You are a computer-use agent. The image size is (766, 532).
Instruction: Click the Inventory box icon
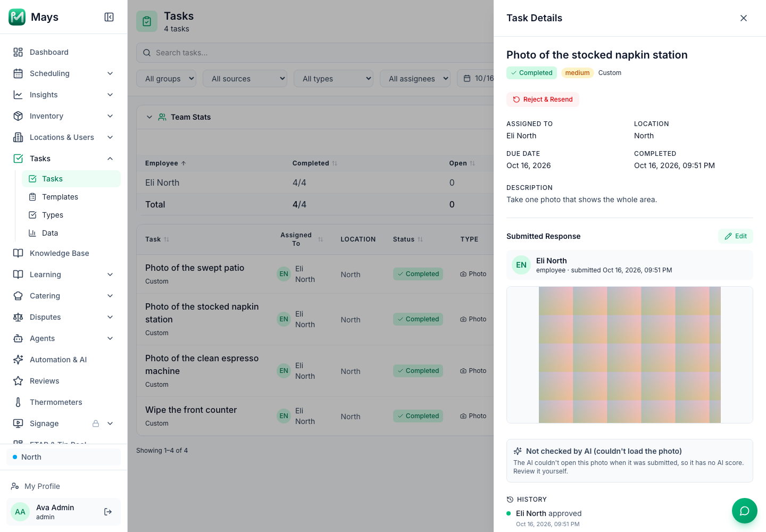click(18, 116)
